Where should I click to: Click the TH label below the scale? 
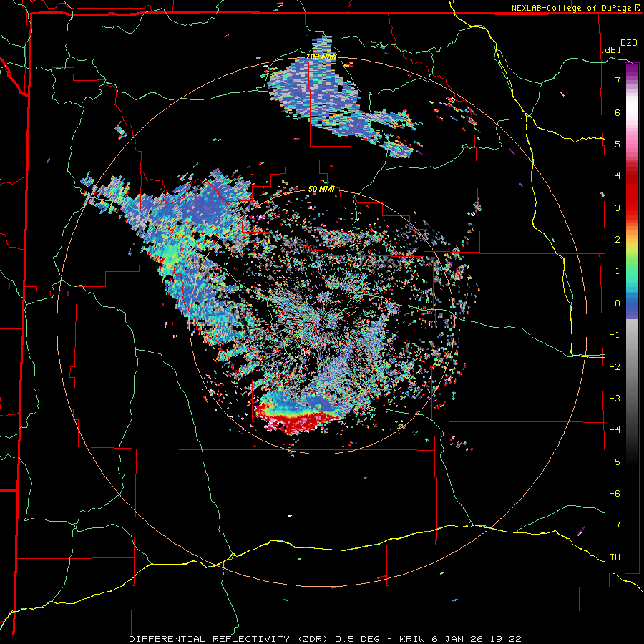[x=615, y=557]
